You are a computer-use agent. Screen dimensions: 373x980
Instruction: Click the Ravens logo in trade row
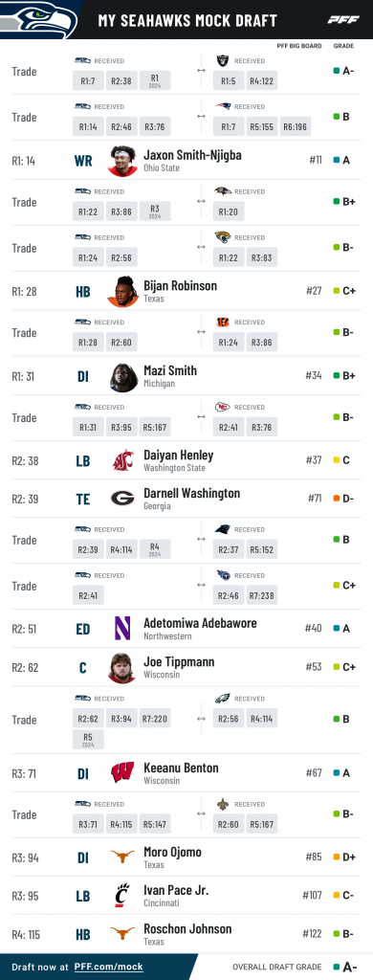tap(223, 191)
